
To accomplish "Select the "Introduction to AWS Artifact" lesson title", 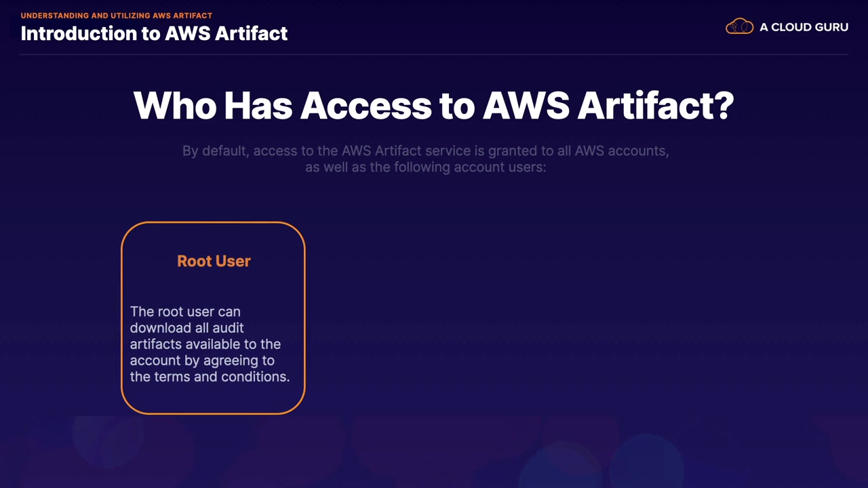I will click(x=154, y=33).
